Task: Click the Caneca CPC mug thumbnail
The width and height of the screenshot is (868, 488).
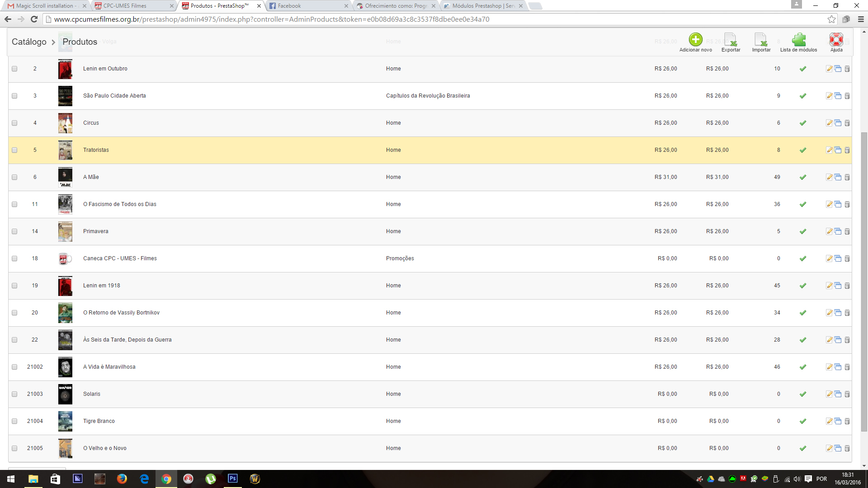Action: [65, 258]
